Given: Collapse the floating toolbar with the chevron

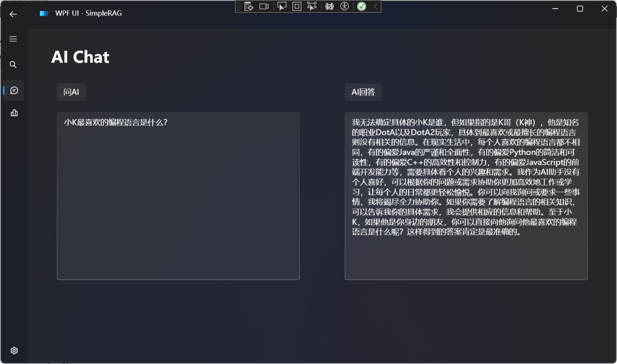Looking at the screenshot, I should click(375, 6).
